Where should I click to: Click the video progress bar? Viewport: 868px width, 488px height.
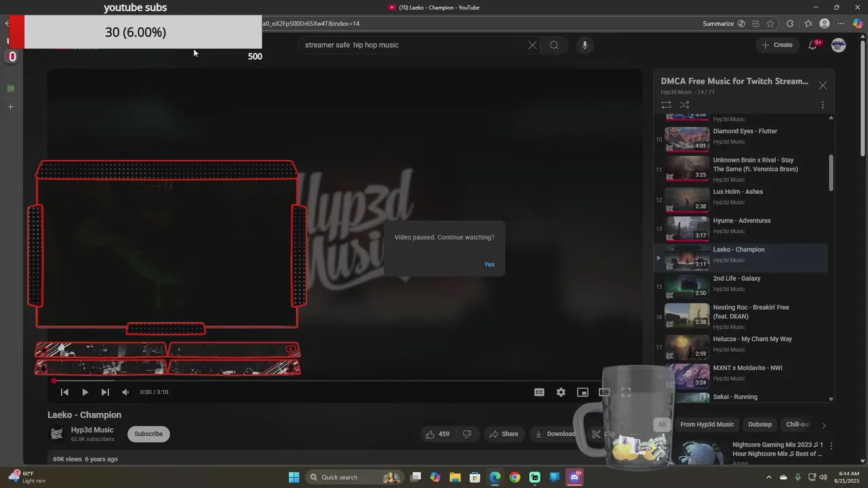346,381
